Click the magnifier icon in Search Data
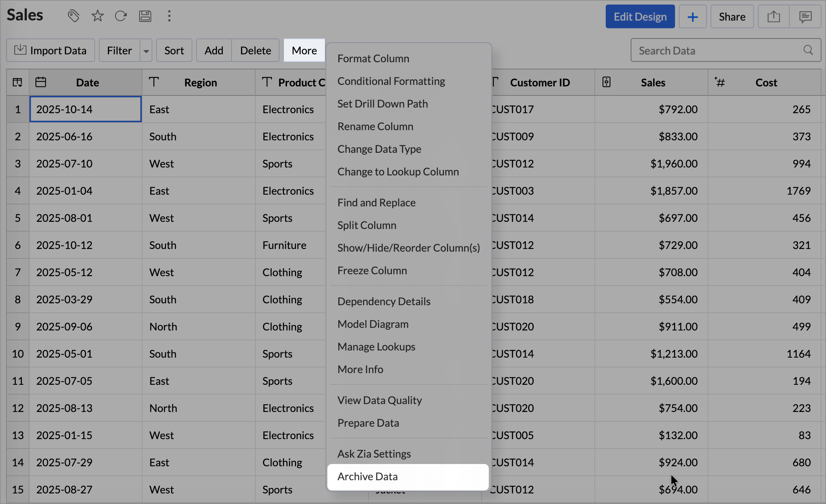 (x=808, y=50)
